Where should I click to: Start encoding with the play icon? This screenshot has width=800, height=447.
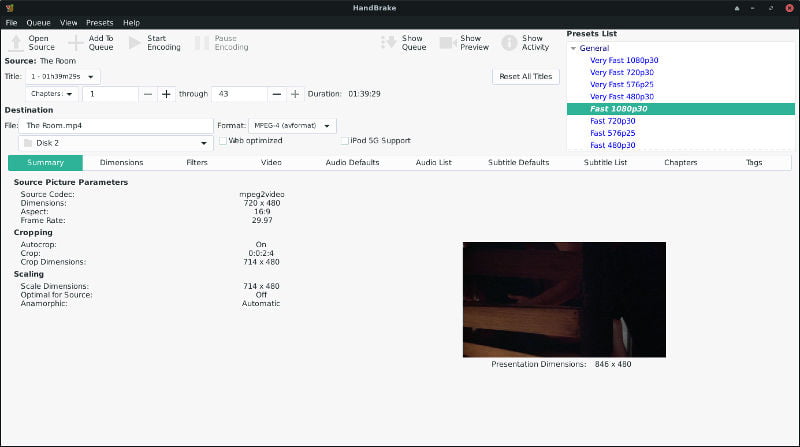coord(135,43)
